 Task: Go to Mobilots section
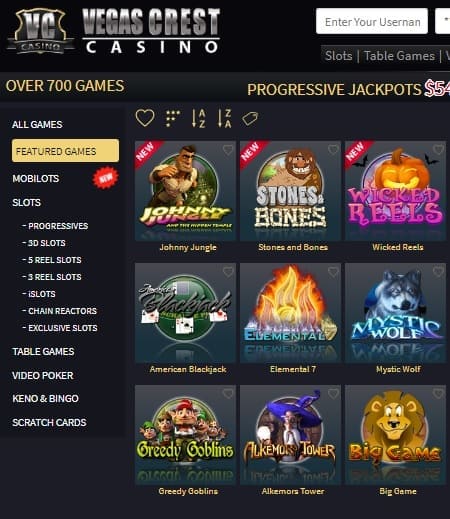(x=36, y=179)
